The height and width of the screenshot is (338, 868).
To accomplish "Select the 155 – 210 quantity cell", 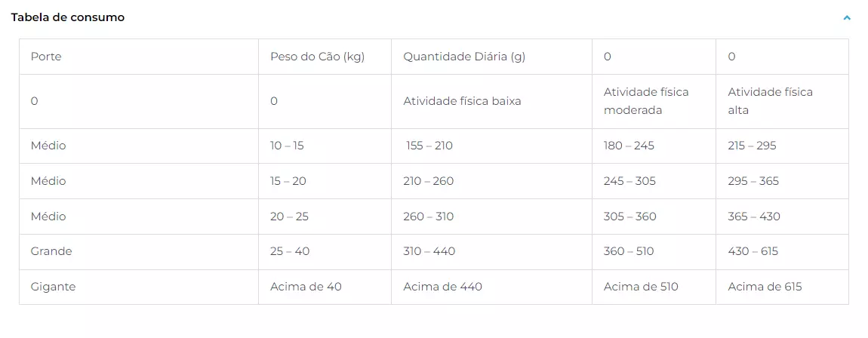I will [x=491, y=146].
